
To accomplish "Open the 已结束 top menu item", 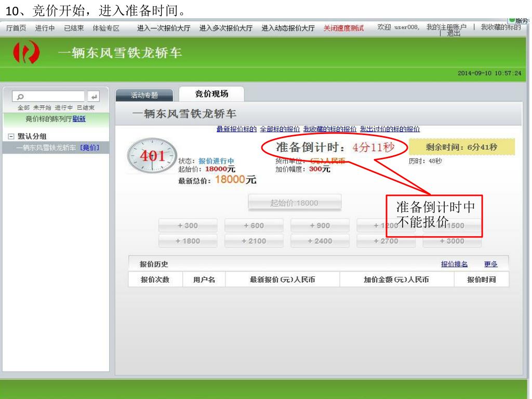I will tap(74, 28).
